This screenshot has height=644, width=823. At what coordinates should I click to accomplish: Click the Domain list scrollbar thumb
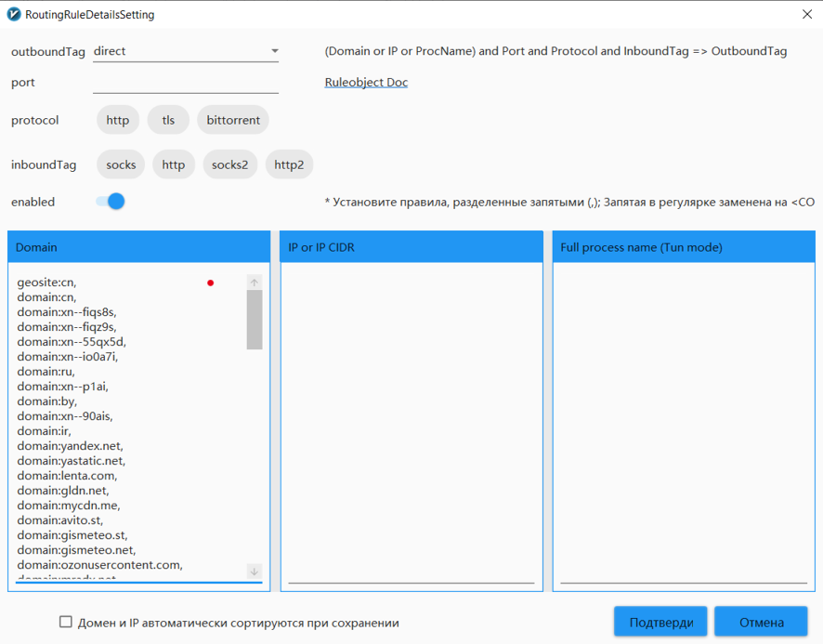point(255,320)
